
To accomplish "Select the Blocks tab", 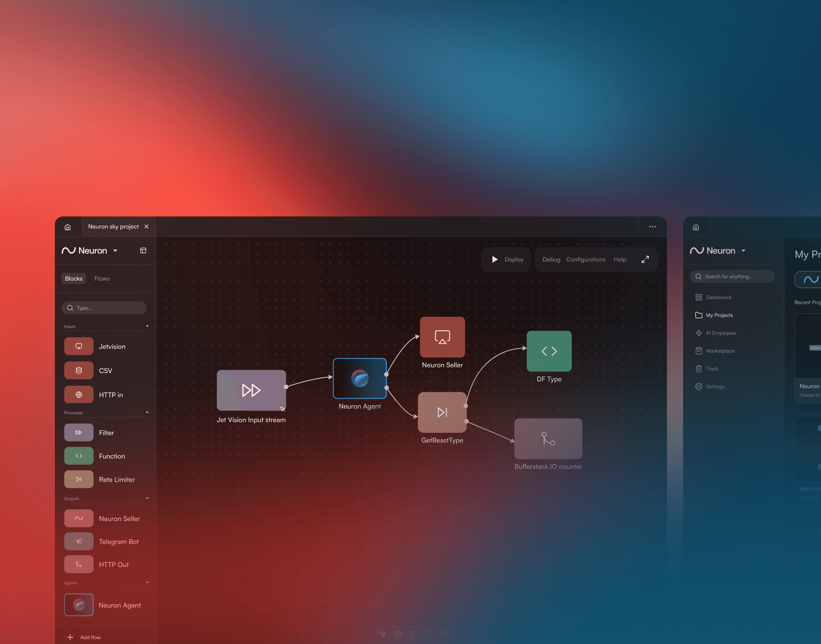I will (x=74, y=279).
